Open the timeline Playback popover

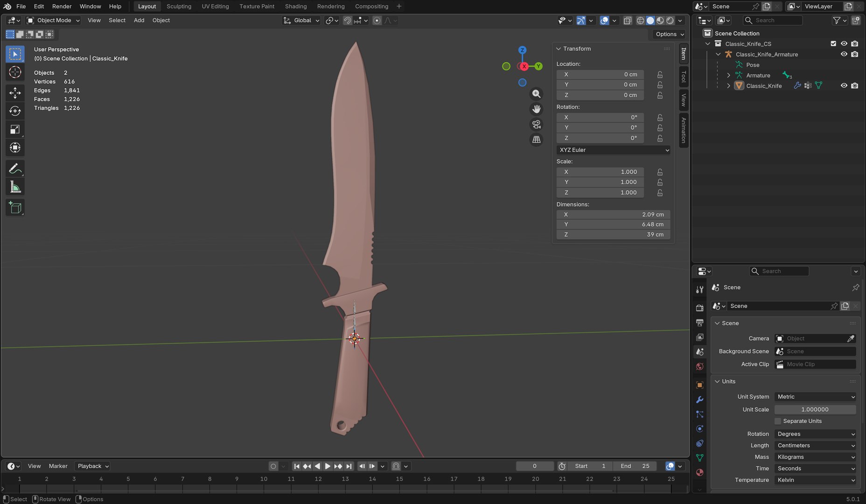pos(92,466)
